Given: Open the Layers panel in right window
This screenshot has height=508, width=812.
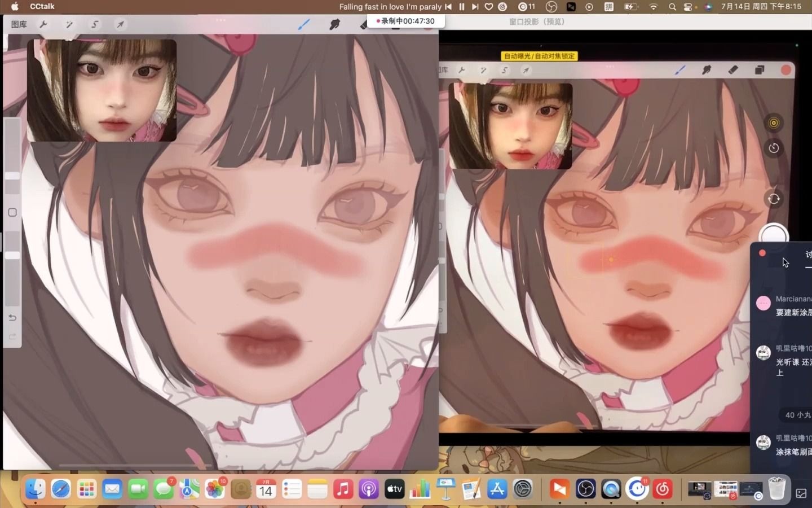Looking at the screenshot, I should click(759, 70).
